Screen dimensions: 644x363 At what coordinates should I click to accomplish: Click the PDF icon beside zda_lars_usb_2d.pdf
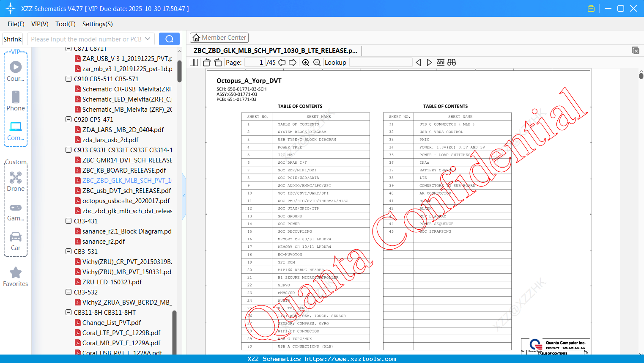pos(78,140)
